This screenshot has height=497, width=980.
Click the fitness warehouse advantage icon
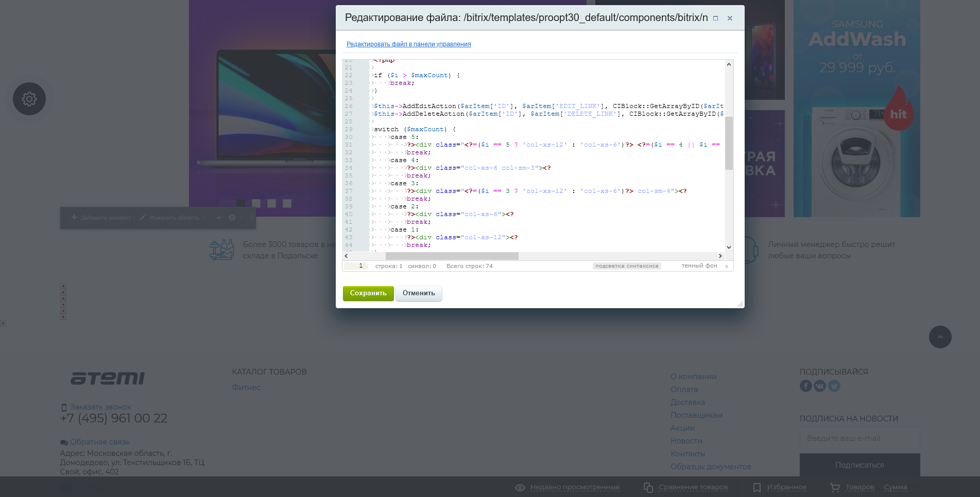(x=221, y=250)
